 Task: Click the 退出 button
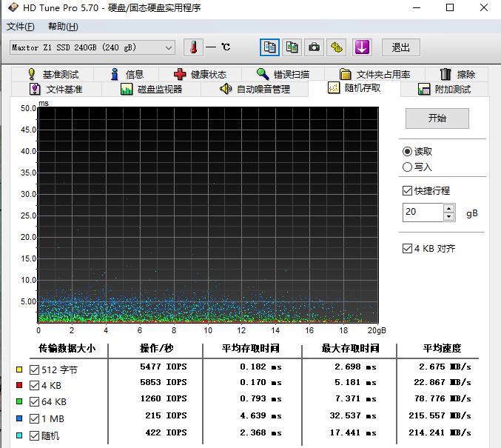[x=400, y=47]
